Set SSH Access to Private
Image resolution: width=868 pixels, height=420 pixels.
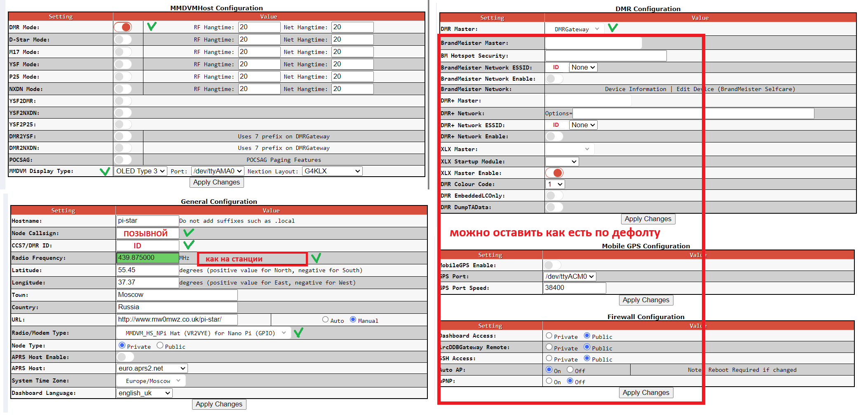(549, 358)
